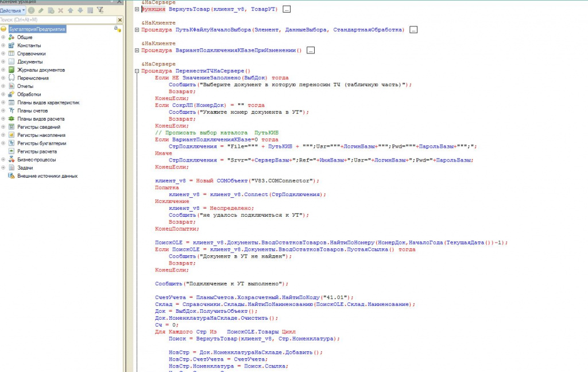
Task: Collapse the ПеренестиТЧНаСервере procedure
Action: (x=136, y=71)
